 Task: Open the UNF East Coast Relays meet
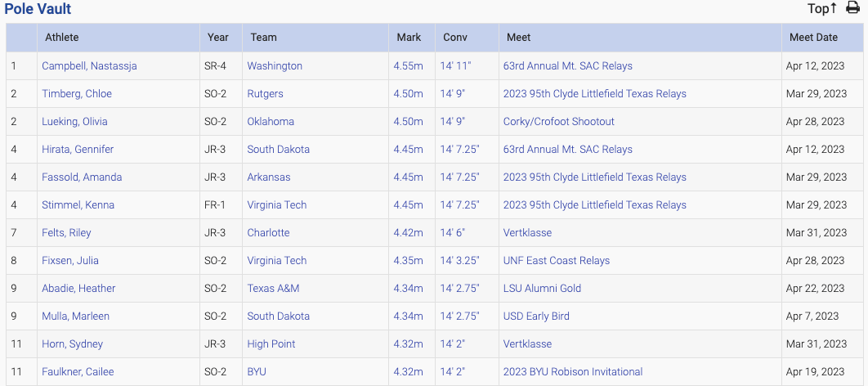coord(556,260)
